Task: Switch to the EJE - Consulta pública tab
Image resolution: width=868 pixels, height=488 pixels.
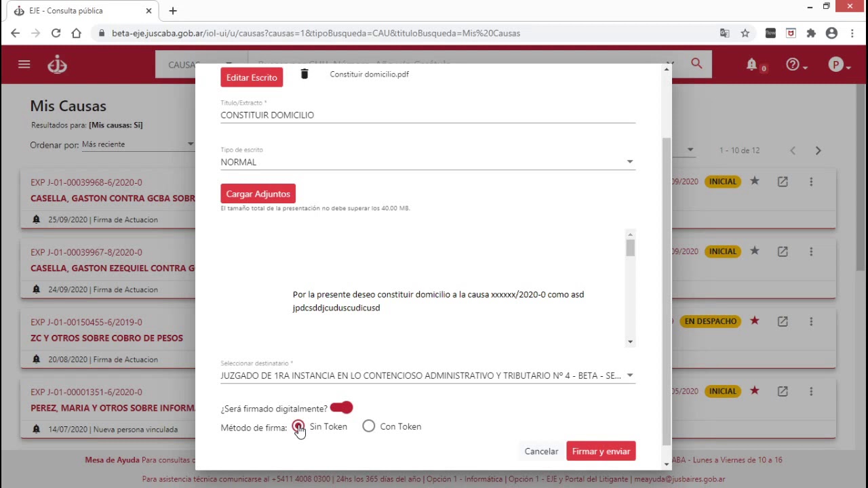Action: click(x=81, y=11)
